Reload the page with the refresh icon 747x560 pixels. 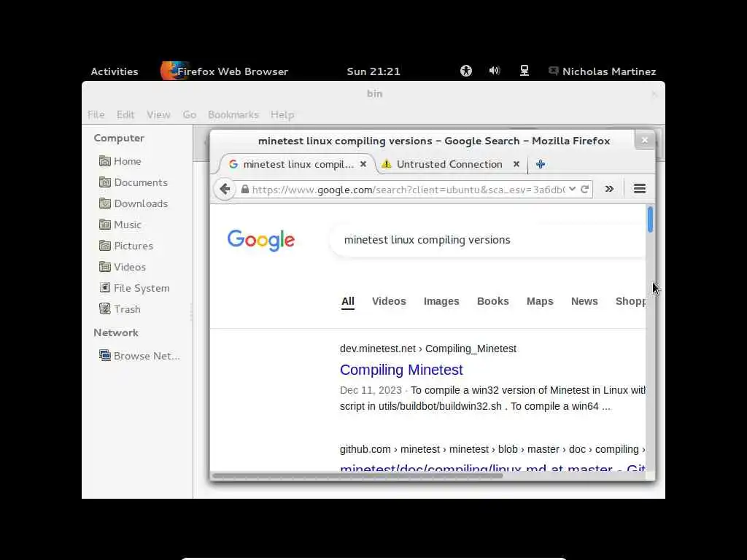coord(584,189)
